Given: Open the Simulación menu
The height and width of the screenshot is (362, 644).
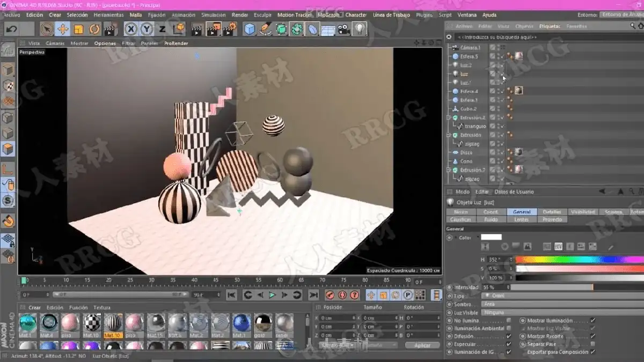Looking at the screenshot, I should 213,15.
